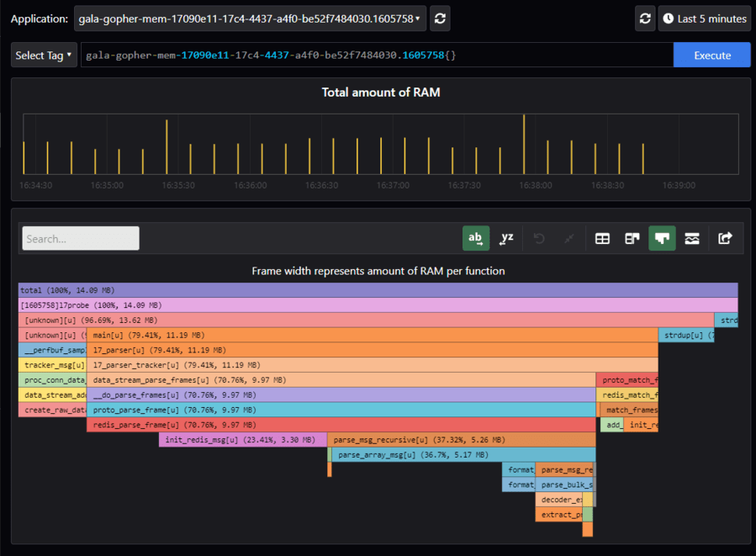Image resolution: width=756 pixels, height=556 pixels.
Task: Switch to sandwich view icon
Action: (692, 239)
